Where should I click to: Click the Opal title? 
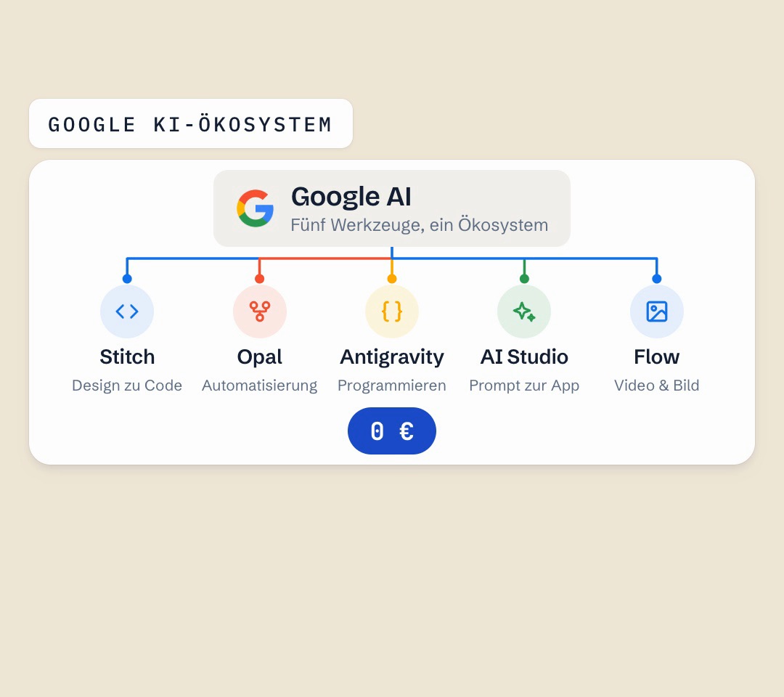259,357
